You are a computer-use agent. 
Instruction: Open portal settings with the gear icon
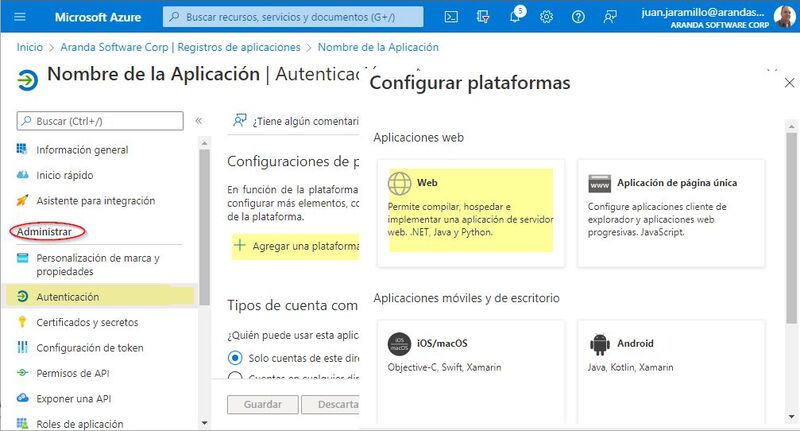546,17
